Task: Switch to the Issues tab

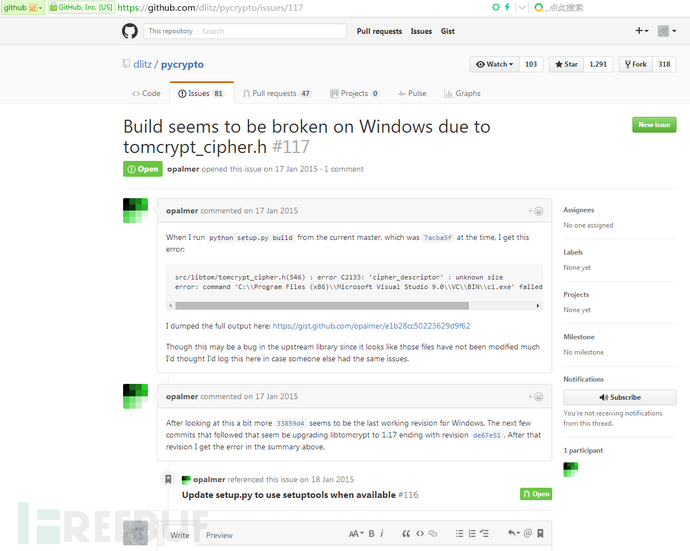Action: (202, 93)
